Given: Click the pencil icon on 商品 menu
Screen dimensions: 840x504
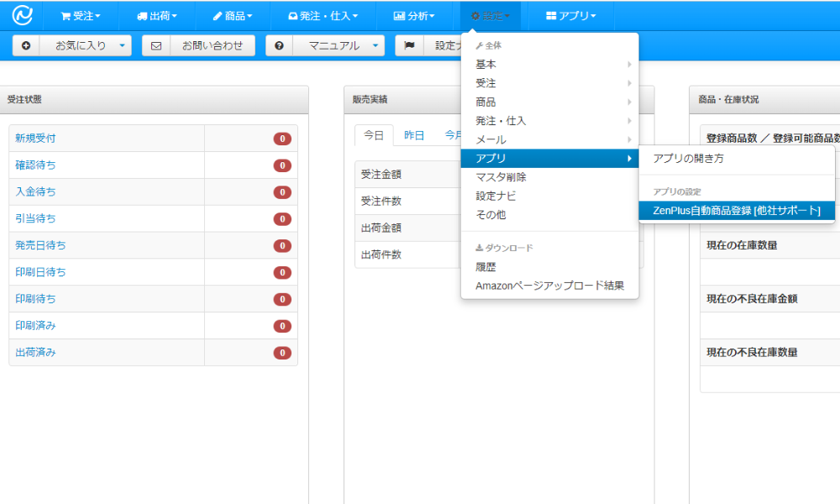Looking at the screenshot, I should tap(216, 15).
